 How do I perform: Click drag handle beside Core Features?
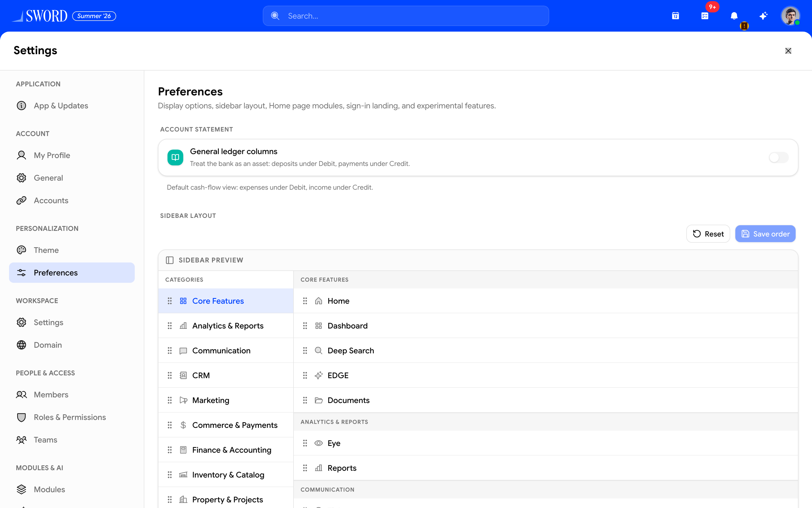pos(170,301)
